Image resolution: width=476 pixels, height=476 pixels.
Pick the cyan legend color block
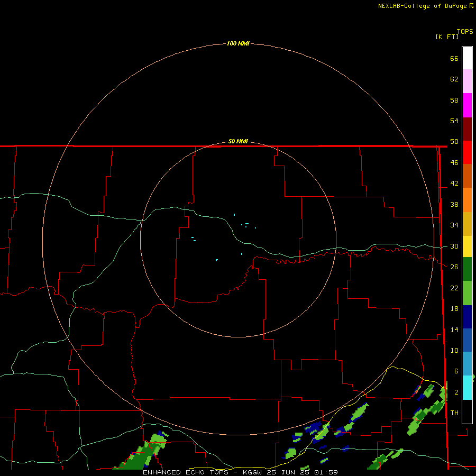pyautogui.click(x=467, y=388)
